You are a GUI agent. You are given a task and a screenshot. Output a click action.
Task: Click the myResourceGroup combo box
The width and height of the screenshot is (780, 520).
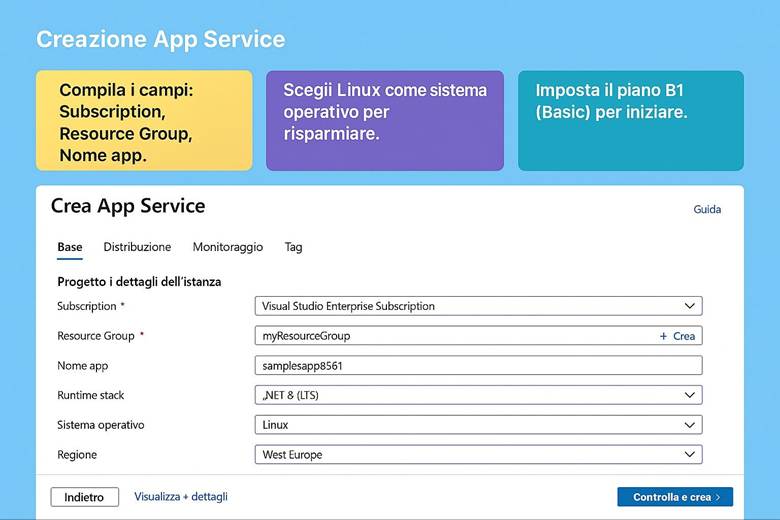tap(450, 336)
